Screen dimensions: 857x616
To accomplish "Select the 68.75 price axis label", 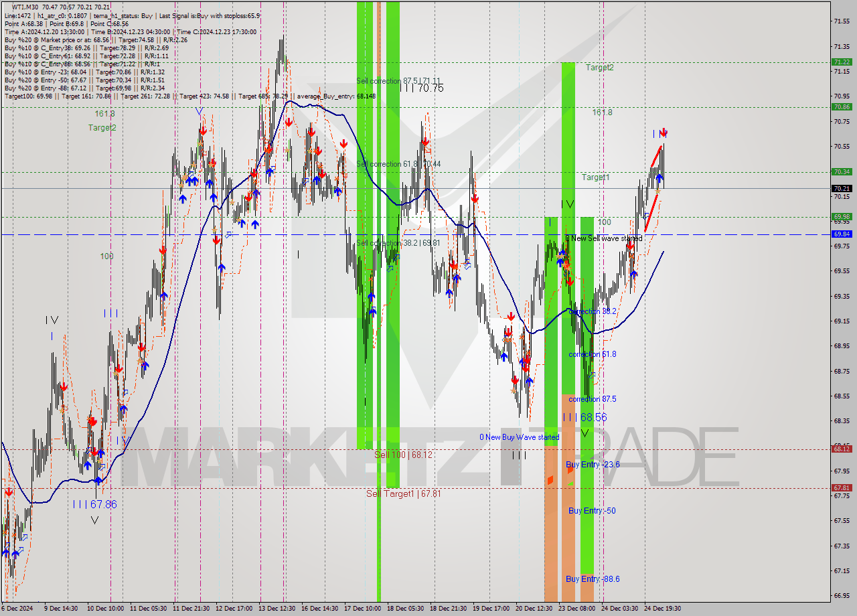I will (842, 371).
